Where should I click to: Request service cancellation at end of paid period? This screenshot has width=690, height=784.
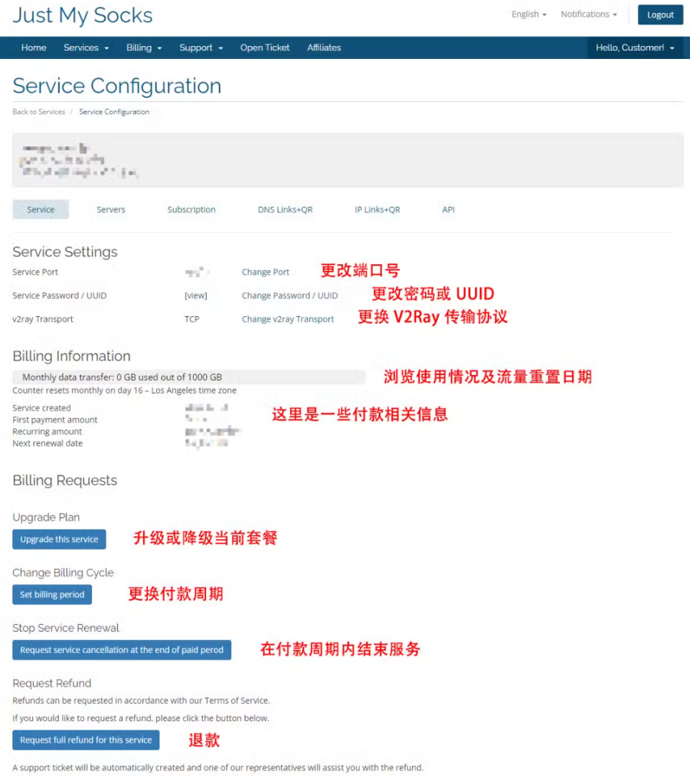(x=122, y=650)
